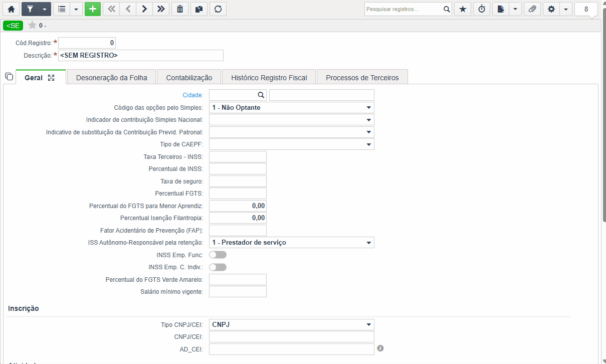This screenshot has height=364, width=606.
Task: Open the document export icon
Action: [x=501, y=9]
